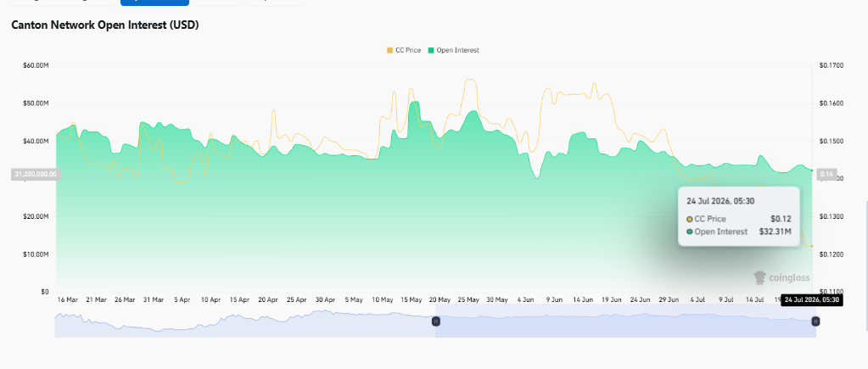The height and width of the screenshot is (369, 868).
Task: Click the yellow CC Price legend swatch
Action: click(x=389, y=50)
